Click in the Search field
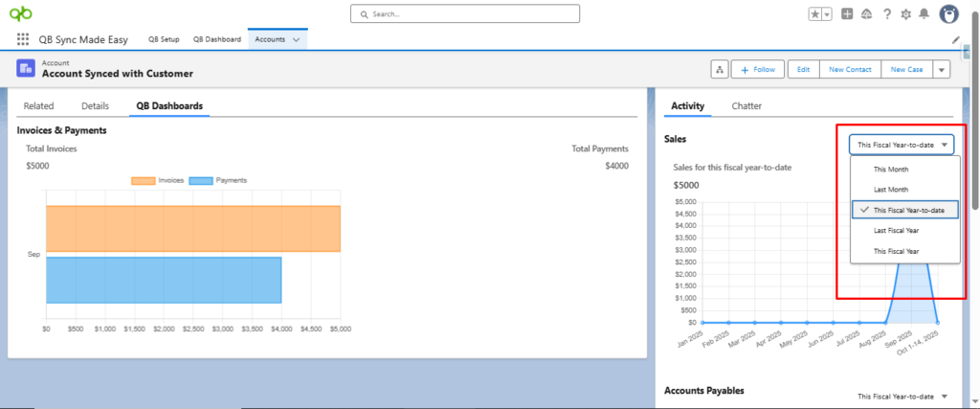This screenshot has width=980, height=409. tap(465, 13)
